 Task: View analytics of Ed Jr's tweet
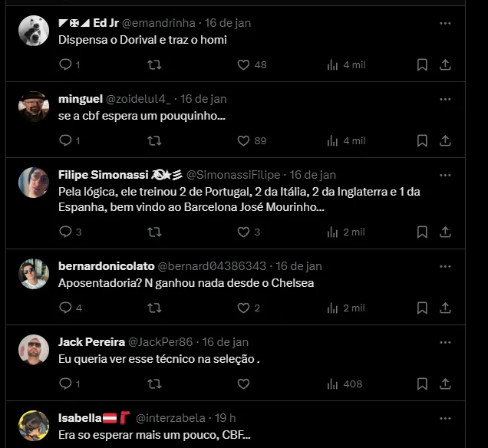[x=332, y=65]
